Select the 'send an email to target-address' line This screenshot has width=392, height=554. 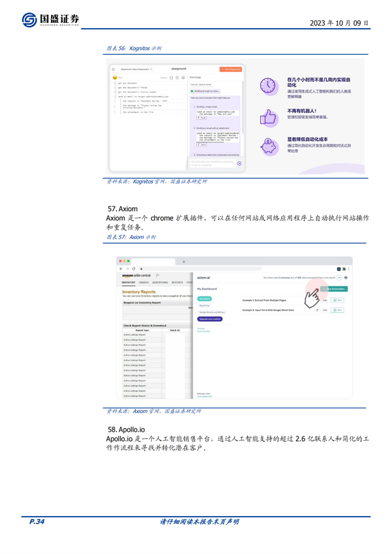tap(143, 97)
